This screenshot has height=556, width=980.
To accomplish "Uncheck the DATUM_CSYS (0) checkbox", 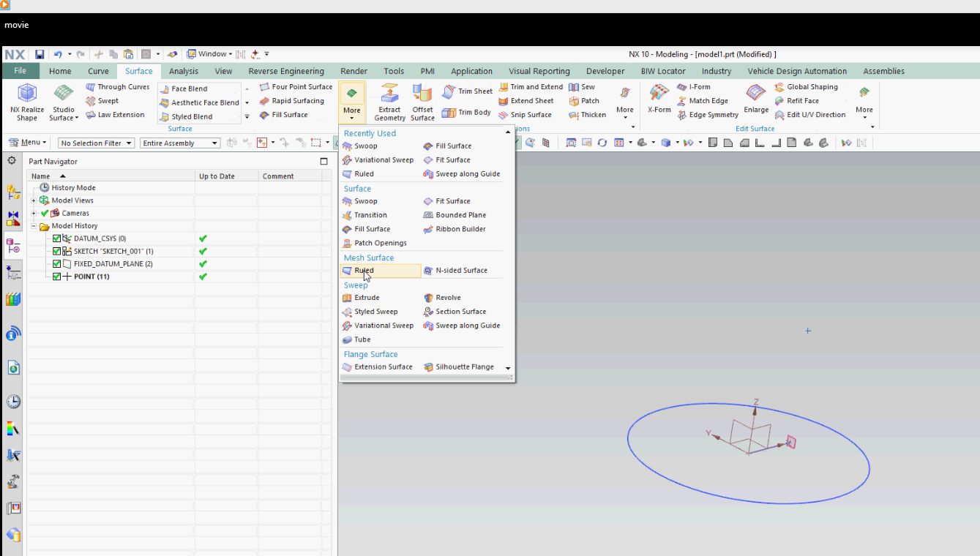I will [57, 238].
